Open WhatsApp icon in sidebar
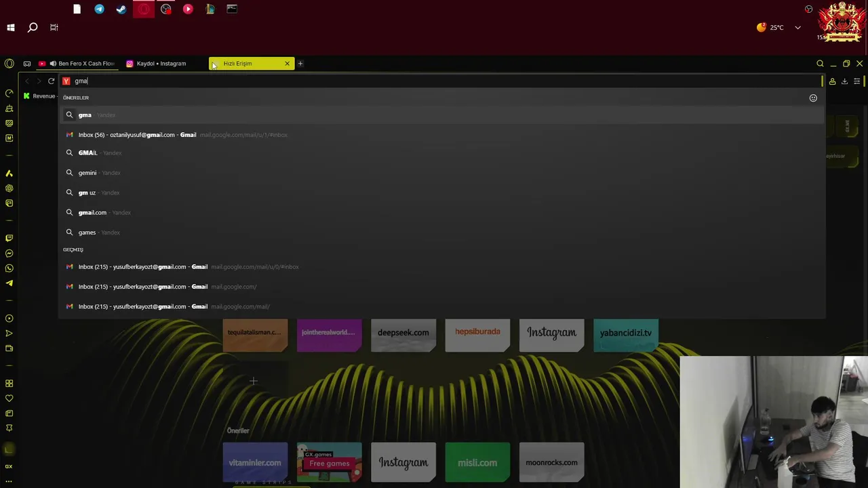This screenshot has width=868, height=488. point(9,268)
